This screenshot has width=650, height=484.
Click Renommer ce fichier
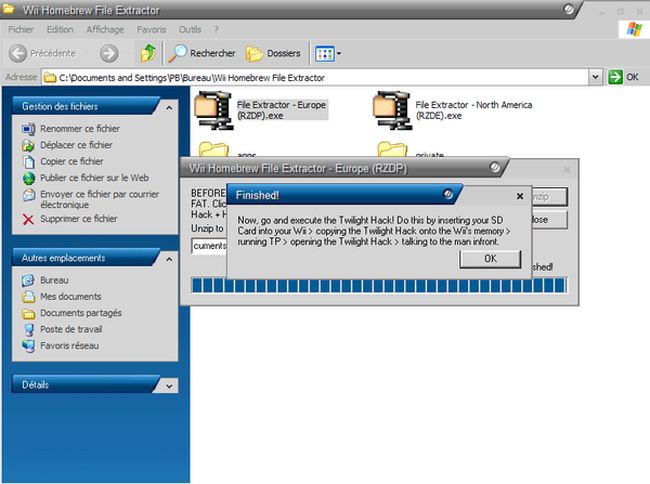tap(80, 129)
